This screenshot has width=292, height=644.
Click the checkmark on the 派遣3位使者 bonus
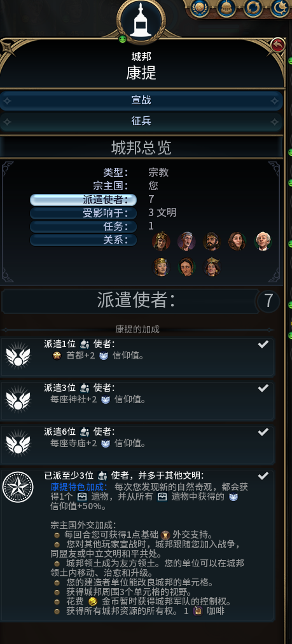point(263,388)
